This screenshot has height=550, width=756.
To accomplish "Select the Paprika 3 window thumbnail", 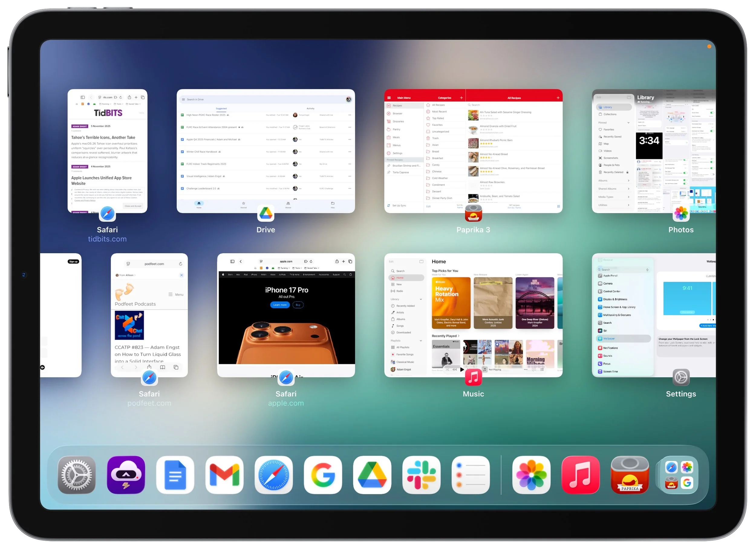I will point(473,151).
